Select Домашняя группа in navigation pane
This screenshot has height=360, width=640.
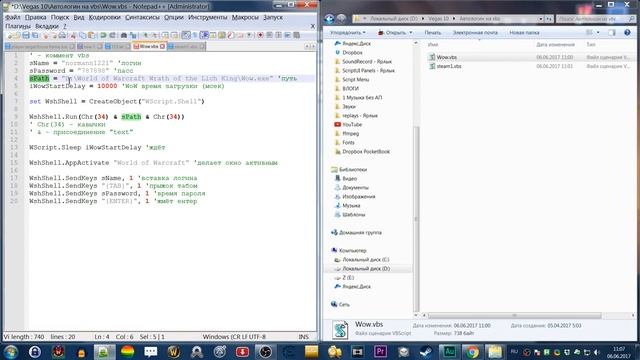tap(360, 232)
